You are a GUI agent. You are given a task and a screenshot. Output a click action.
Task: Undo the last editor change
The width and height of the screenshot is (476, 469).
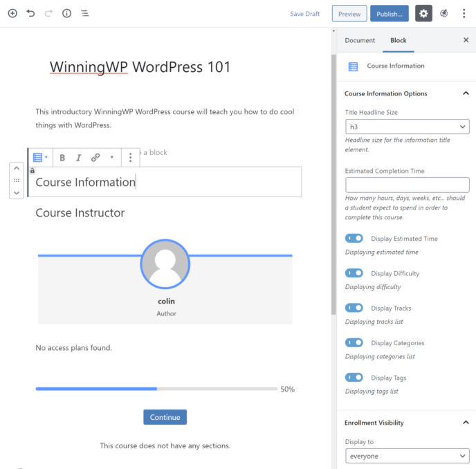(30, 13)
